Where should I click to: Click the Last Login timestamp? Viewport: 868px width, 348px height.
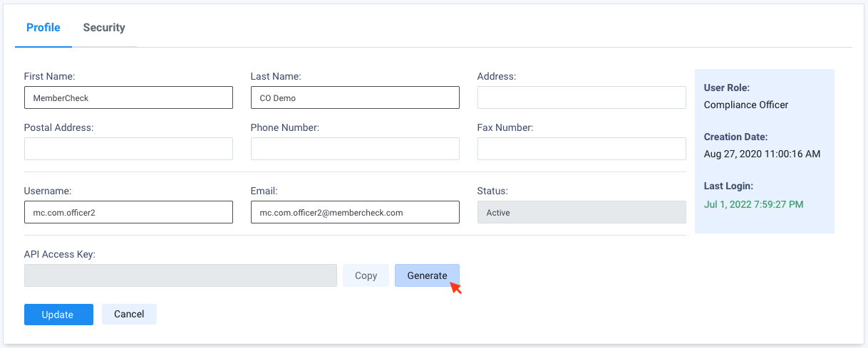point(753,204)
